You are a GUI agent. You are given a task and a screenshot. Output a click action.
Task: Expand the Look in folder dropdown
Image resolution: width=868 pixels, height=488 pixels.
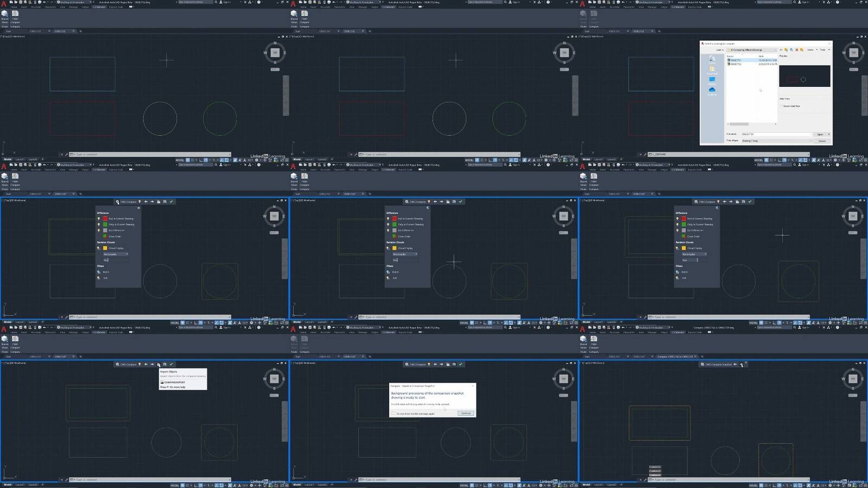[x=775, y=50]
